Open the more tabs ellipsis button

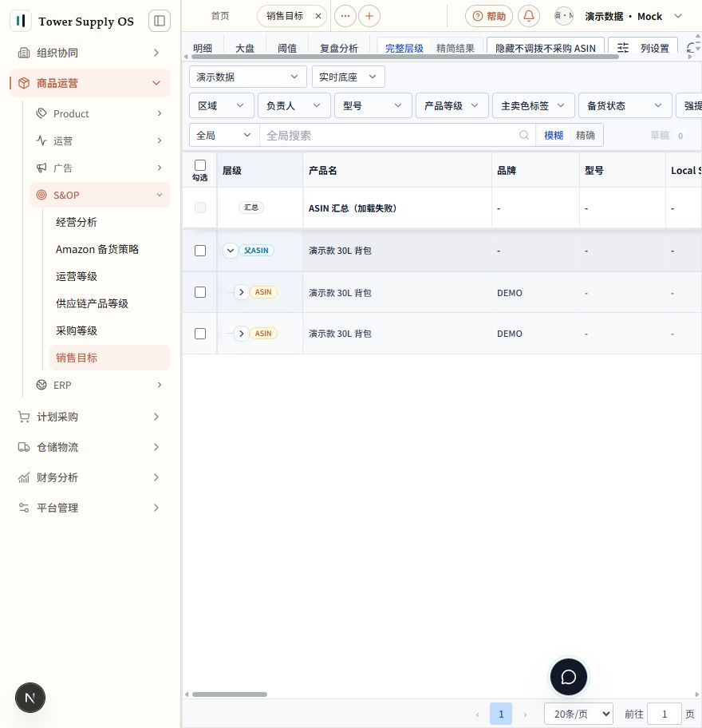[x=345, y=16]
